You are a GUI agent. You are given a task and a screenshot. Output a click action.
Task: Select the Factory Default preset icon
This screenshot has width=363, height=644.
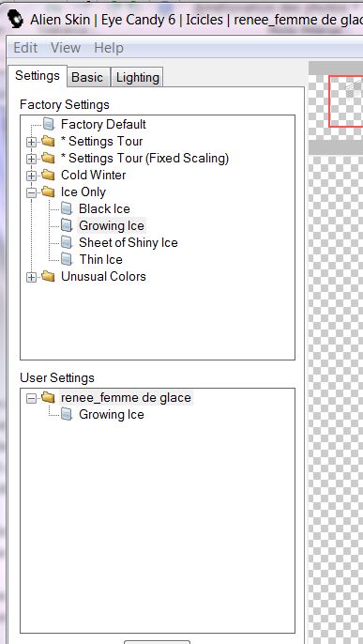[x=49, y=124]
